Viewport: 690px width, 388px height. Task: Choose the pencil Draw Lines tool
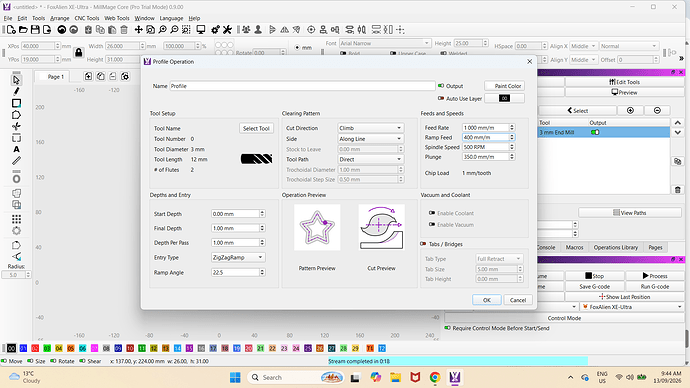point(16,92)
